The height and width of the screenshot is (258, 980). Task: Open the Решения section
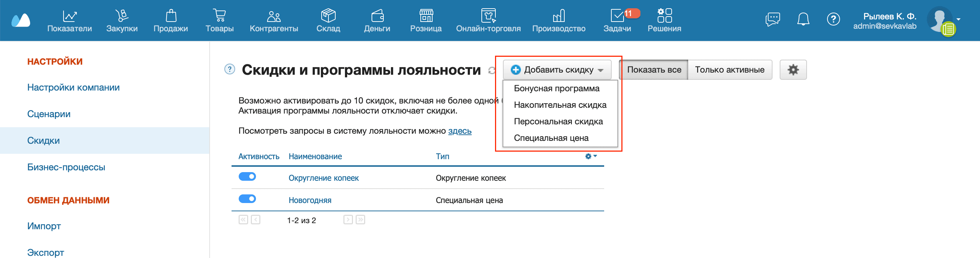tap(664, 20)
